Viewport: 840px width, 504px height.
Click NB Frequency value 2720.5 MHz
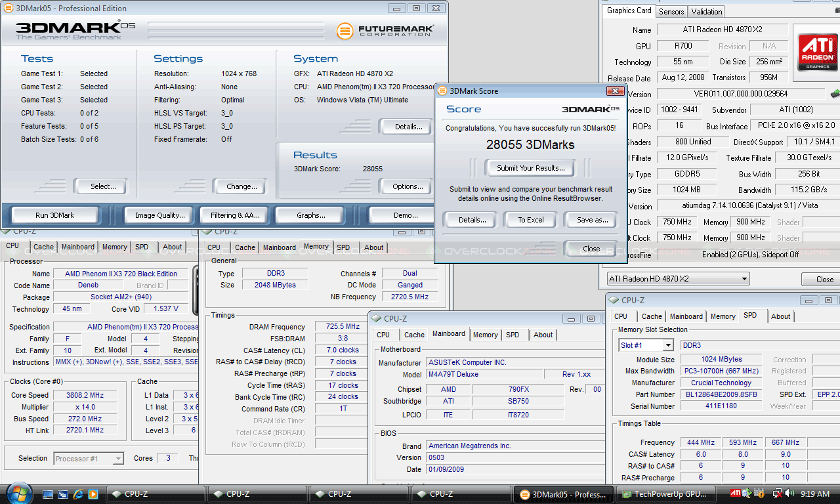click(x=409, y=297)
